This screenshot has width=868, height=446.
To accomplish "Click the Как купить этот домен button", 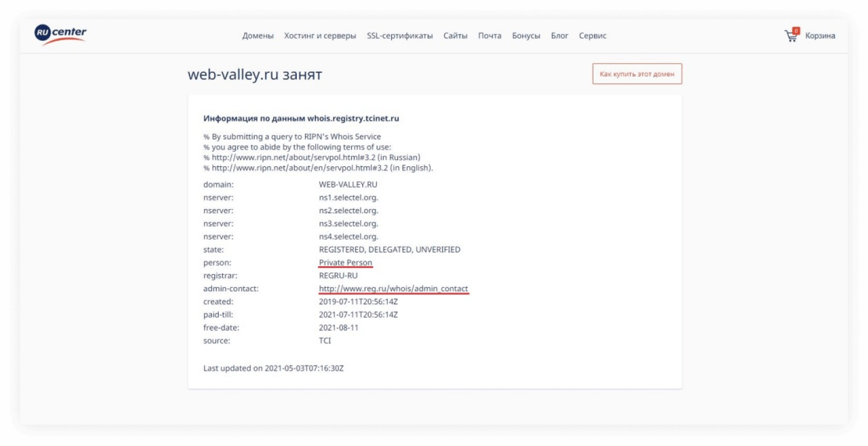I will pyautogui.click(x=637, y=74).
